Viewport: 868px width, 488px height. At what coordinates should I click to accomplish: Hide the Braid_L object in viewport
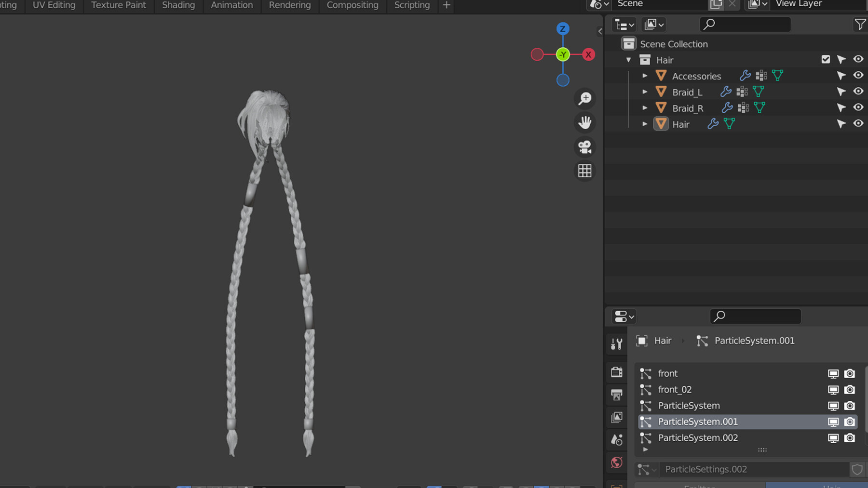858,92
